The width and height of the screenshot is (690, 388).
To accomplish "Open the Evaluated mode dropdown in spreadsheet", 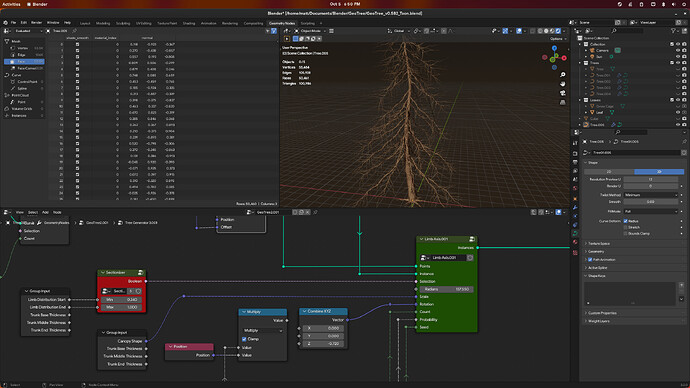I will point(28,31).
